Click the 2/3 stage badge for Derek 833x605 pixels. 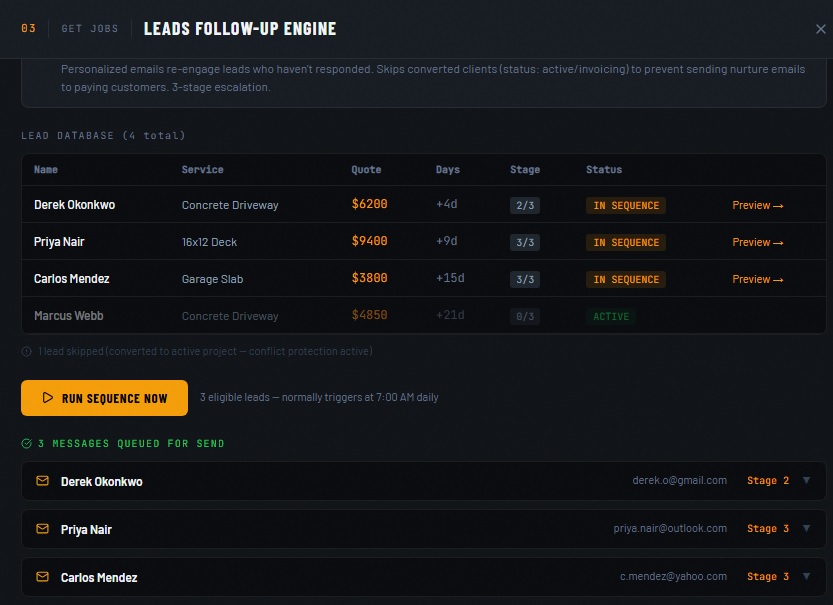(x=525, y=206)
